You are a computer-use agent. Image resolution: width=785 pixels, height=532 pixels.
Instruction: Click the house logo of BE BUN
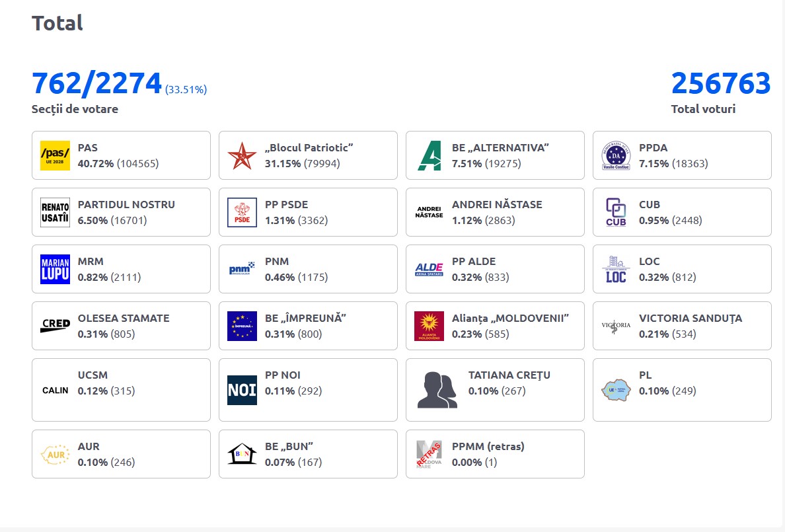243,454
